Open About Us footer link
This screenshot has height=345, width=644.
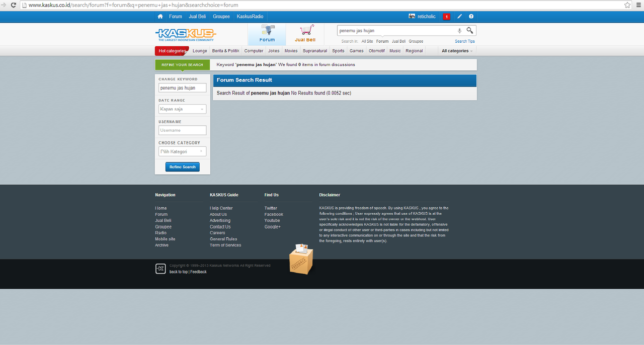coord(218,214)
